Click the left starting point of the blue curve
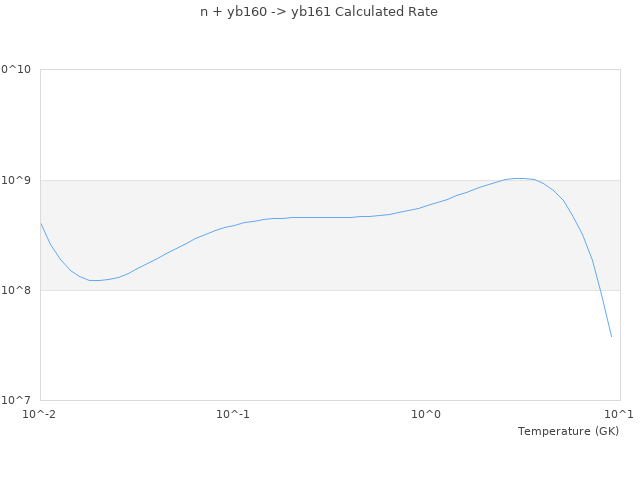Screen dimensions: 640x480 (41, 223)
